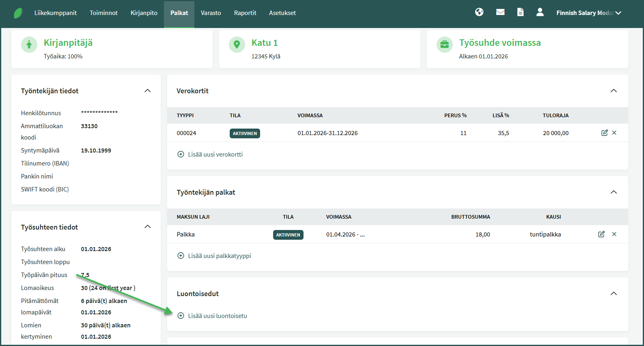
Task: Edit the Palkka salary row
Action: click(x=601, y=234)
